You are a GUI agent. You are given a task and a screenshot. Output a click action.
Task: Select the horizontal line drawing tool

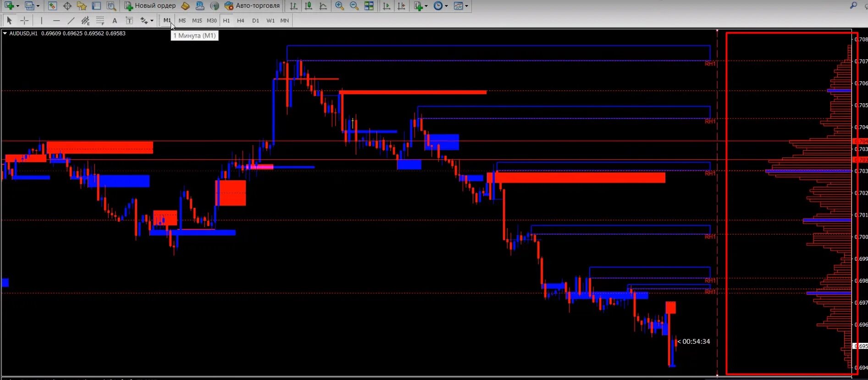pyautogui.click(x=56, y=21)
